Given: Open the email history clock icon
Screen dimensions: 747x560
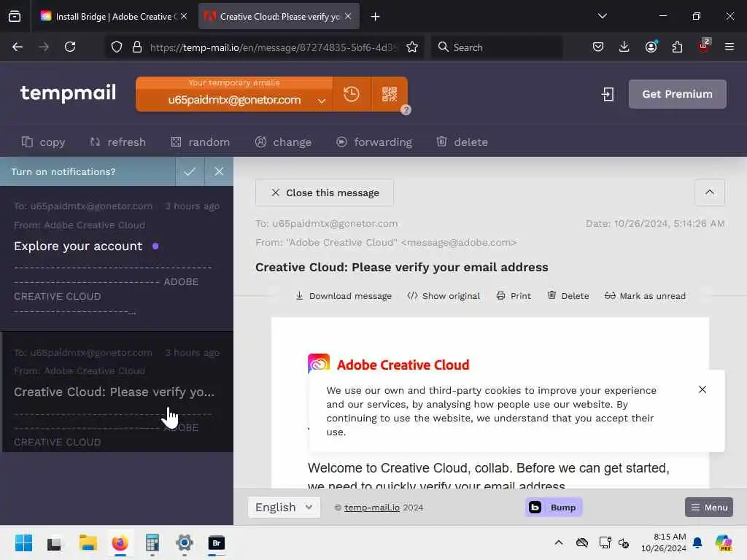Looking at the screenshot, I should [352, 94].
